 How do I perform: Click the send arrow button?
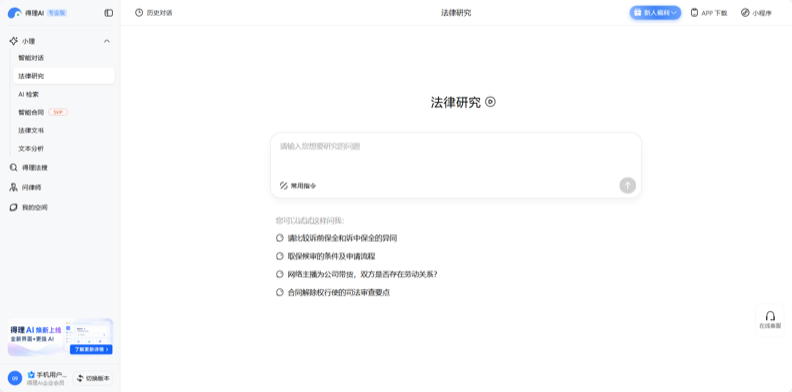pyautogui.click(x=627, y=185)
